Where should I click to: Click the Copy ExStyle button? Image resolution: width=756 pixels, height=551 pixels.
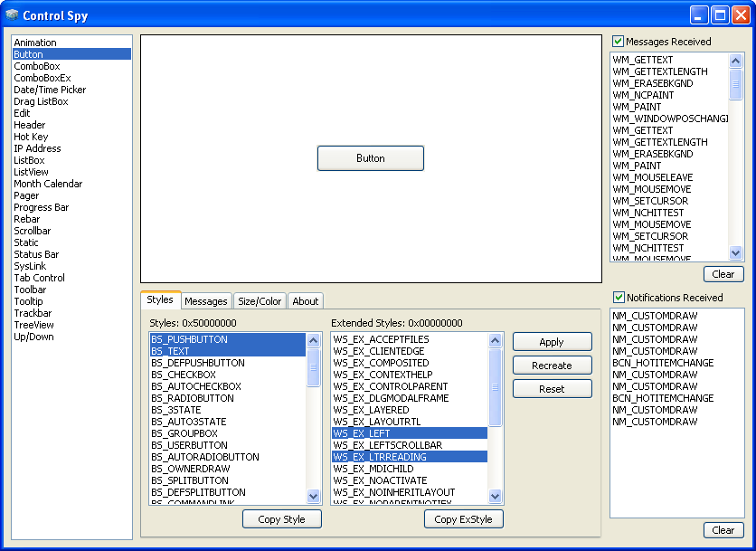coord(463,519)
